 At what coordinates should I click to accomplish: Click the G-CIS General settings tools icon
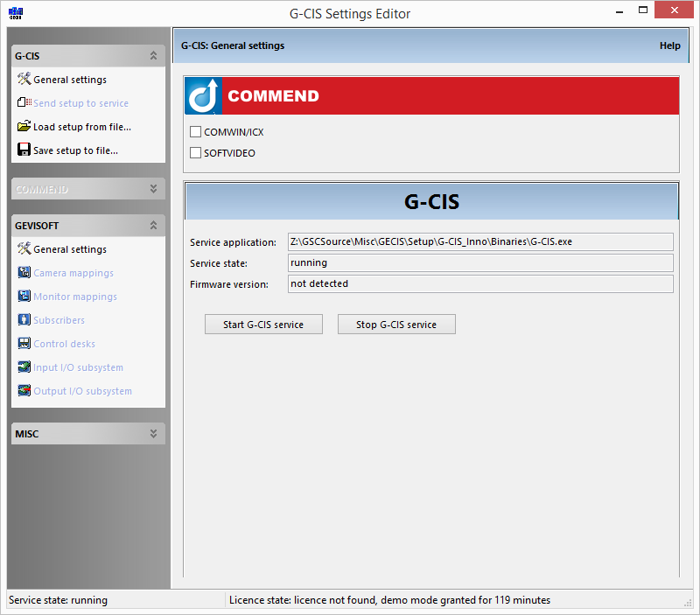tap(24, 79)
